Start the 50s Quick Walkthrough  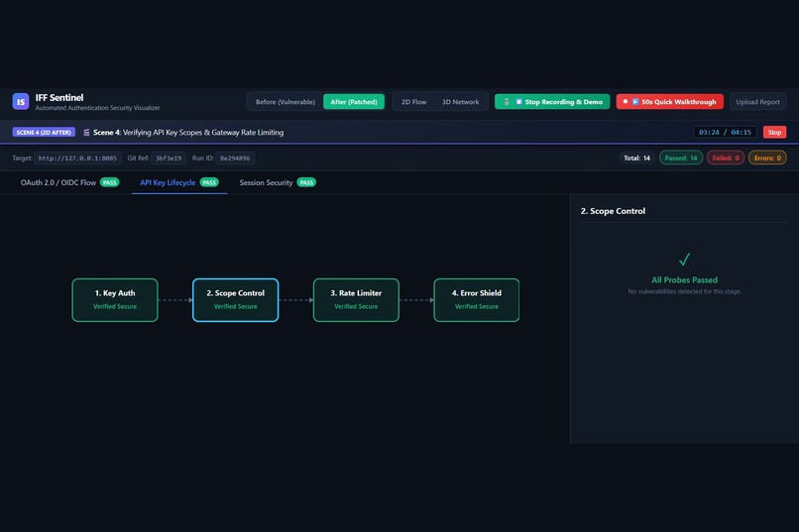669,102
